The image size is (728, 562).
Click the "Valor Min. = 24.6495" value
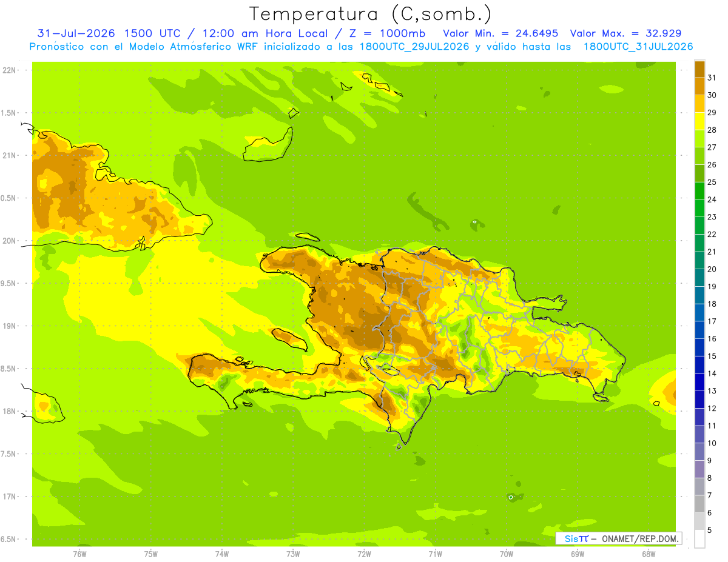[501, 33]
